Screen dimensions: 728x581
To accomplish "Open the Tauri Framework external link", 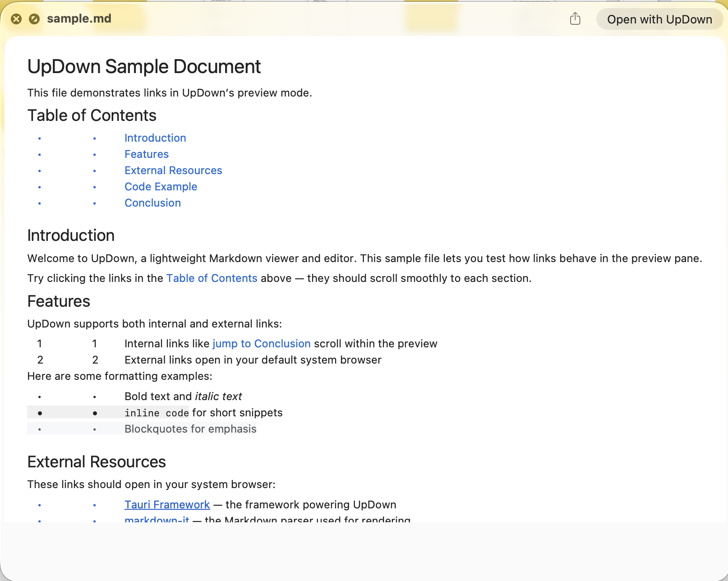I will [167, 505].
